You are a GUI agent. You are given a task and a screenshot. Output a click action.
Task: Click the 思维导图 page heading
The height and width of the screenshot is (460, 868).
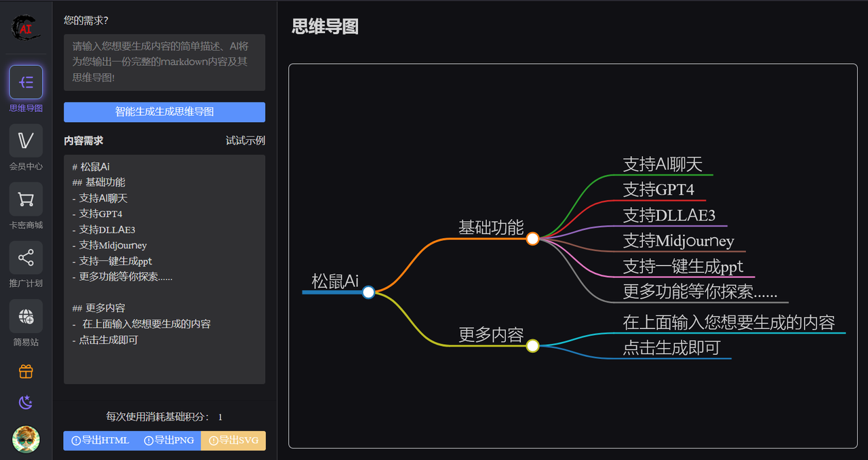pos(325,26)
